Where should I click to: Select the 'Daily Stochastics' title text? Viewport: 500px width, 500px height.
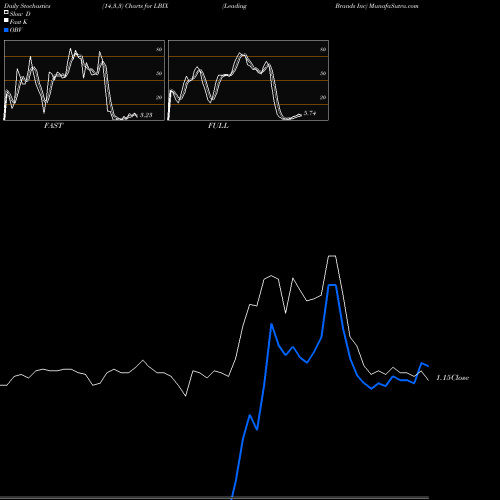point(27,6)
